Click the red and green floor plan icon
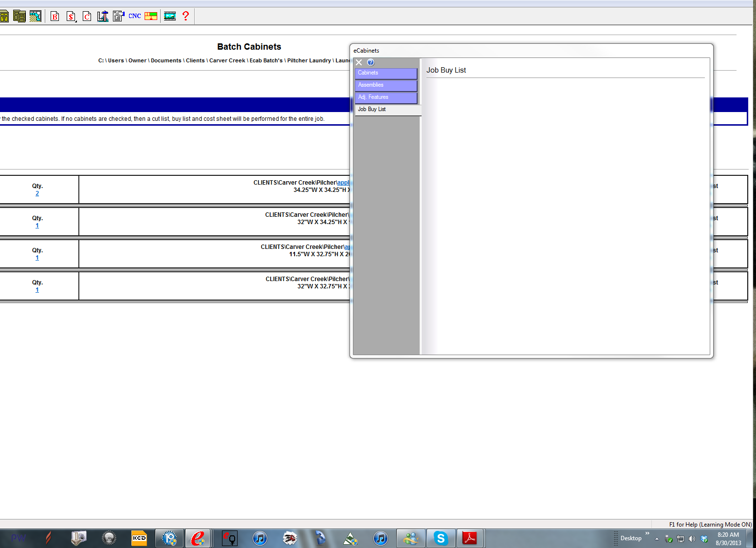 151,16
